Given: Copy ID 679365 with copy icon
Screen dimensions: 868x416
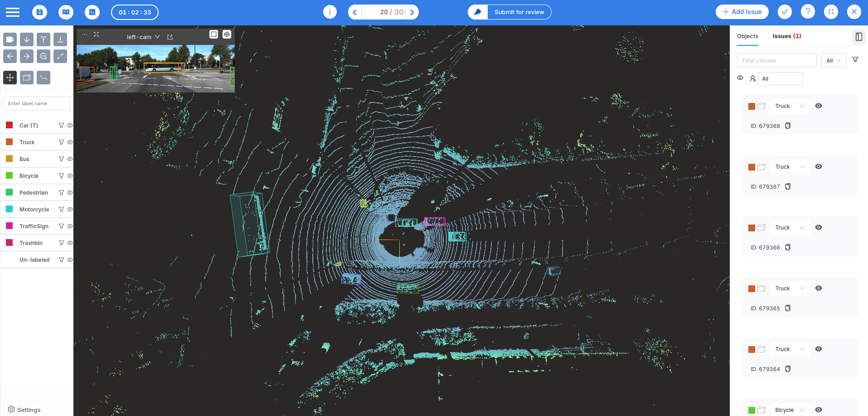Looking at the screenshot, I should tap(788, 308).
